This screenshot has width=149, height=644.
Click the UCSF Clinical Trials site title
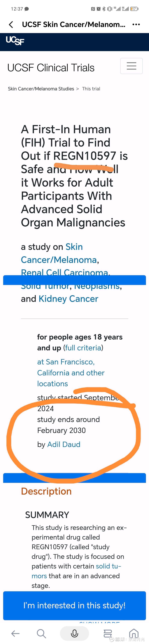coord(51,68)
